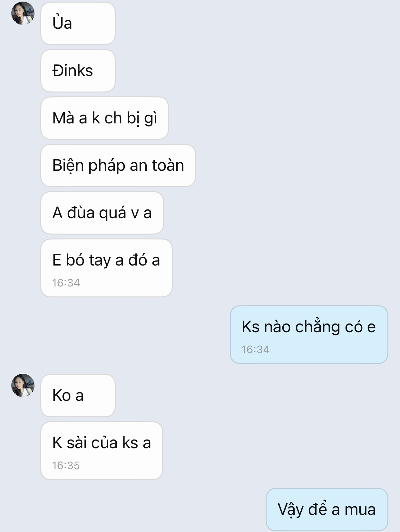Tap the top sender profile avatar
400x532 pixels.
click(23, 13)
